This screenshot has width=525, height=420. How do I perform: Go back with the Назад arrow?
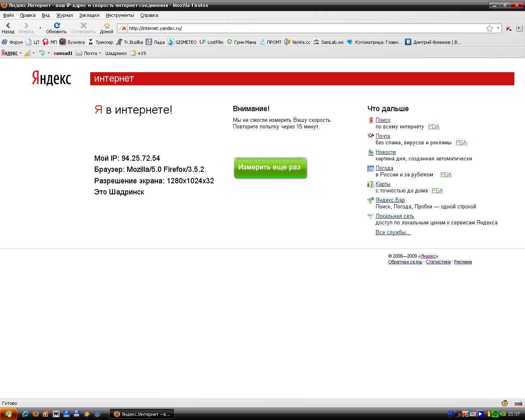click(x=8, y=28)
